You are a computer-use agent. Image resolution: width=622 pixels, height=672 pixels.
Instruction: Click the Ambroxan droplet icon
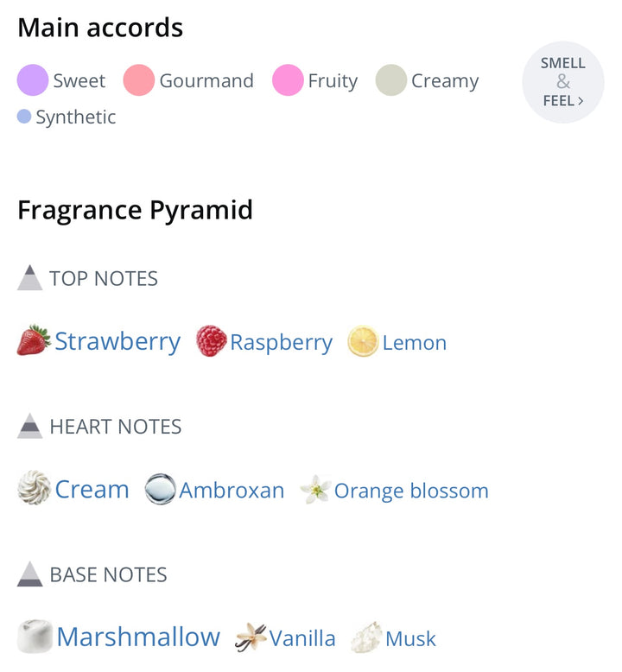pos(160,490)
